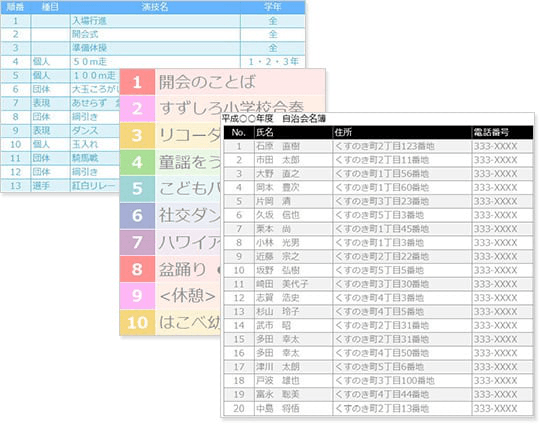Select the address くすのき町4丁目44番地

(382, 394)
